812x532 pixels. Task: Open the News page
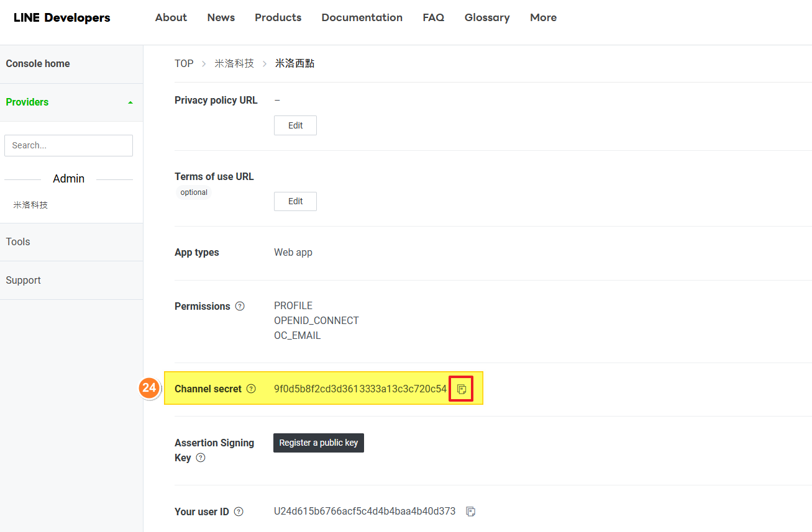coord(221,17)
